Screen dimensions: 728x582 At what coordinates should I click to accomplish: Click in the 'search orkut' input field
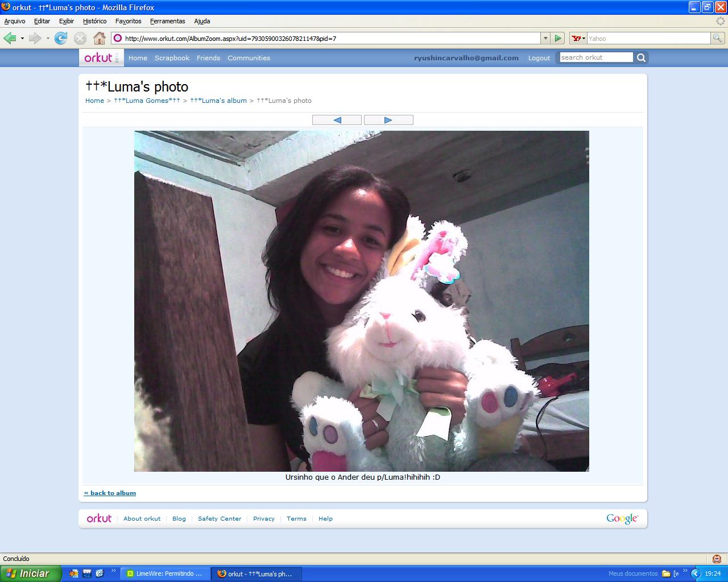[x=596, y=57]
